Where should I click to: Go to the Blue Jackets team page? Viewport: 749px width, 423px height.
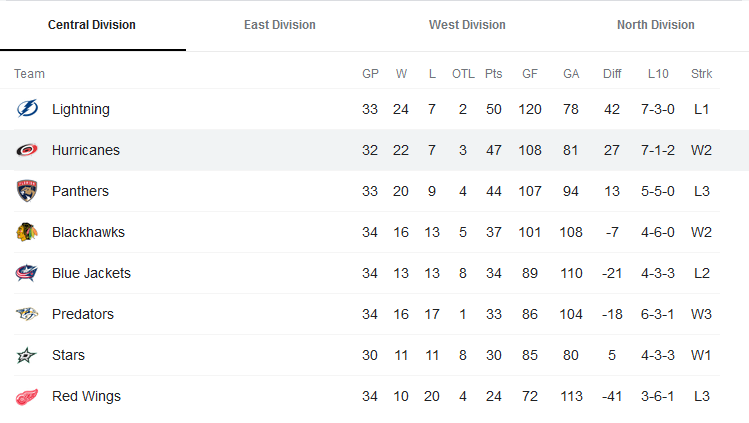coord(91,273)
